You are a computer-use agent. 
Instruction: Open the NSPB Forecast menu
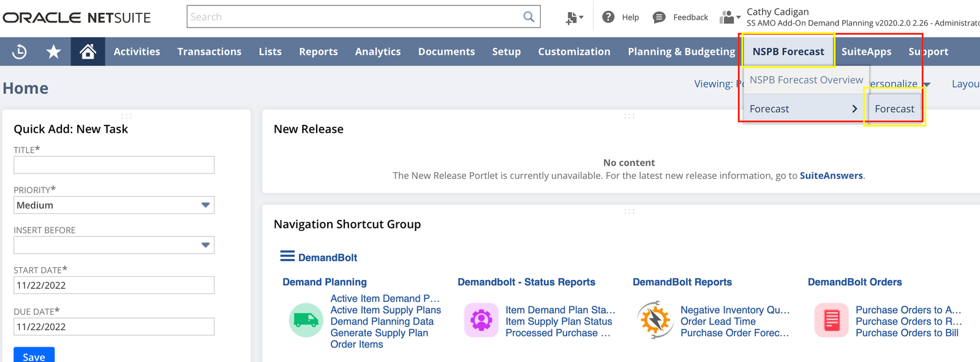(x=788, y=51)
